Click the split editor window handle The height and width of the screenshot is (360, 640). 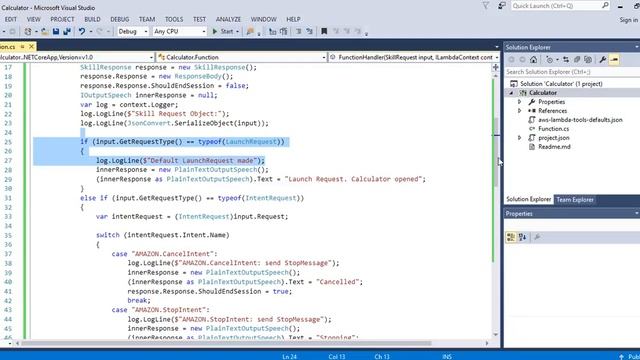click(496, 67)
